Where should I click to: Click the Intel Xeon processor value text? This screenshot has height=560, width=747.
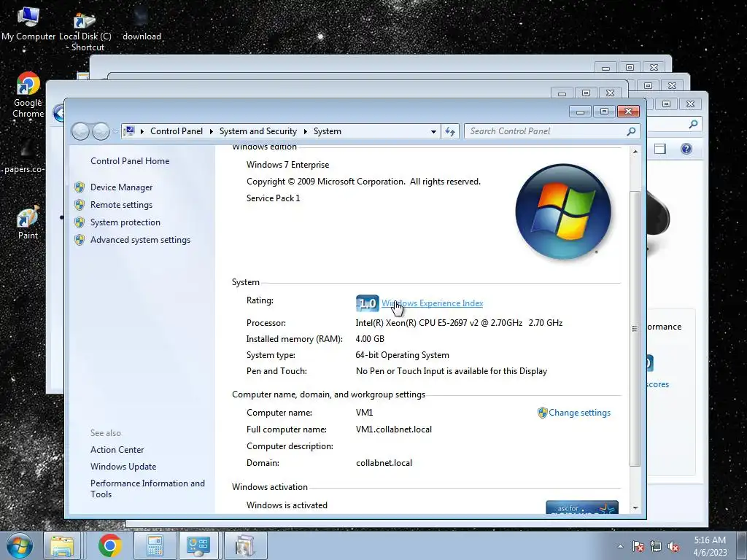[x=459, y=323]
